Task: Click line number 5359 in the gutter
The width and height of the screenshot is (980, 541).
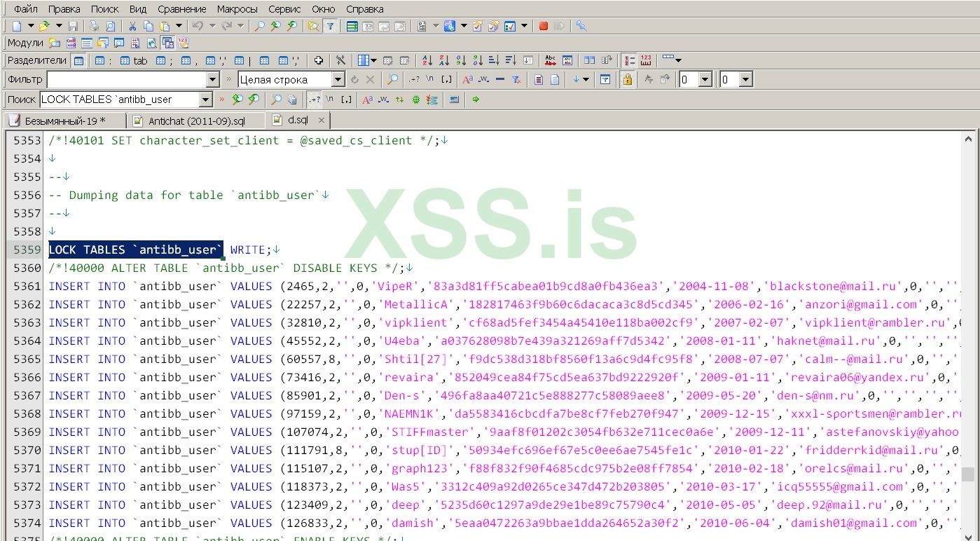Action: pyautogui.click(x=27, y=249)
